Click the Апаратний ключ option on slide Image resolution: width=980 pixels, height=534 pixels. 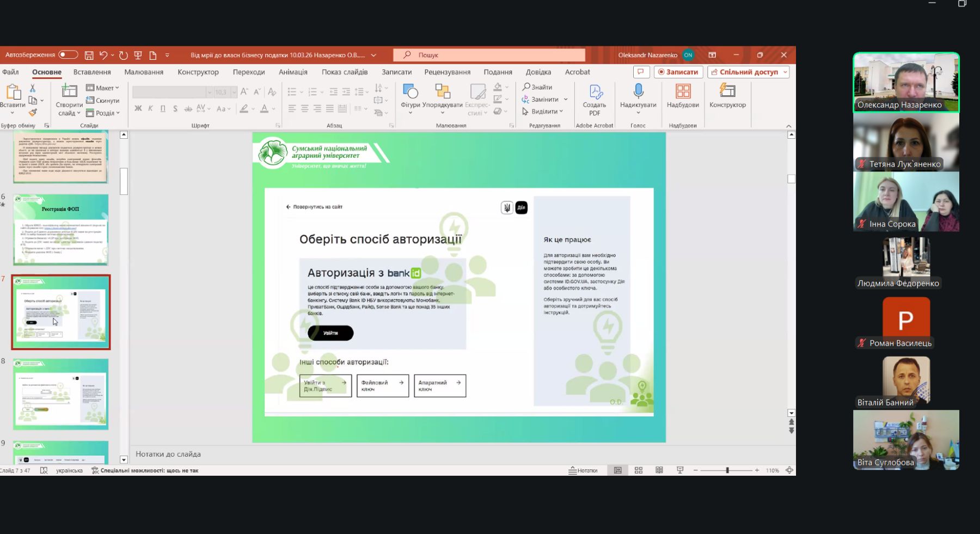pyautogui.click(x=440, y=385)
